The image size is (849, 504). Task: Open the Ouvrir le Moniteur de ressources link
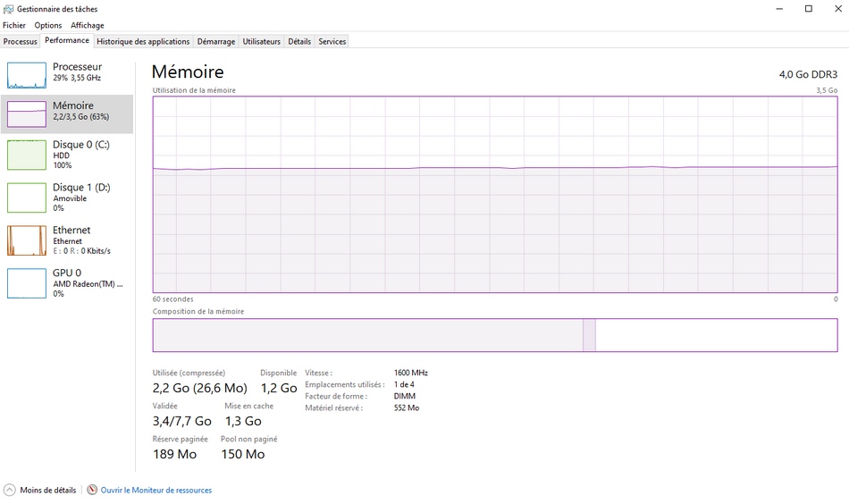pos(156,490)
